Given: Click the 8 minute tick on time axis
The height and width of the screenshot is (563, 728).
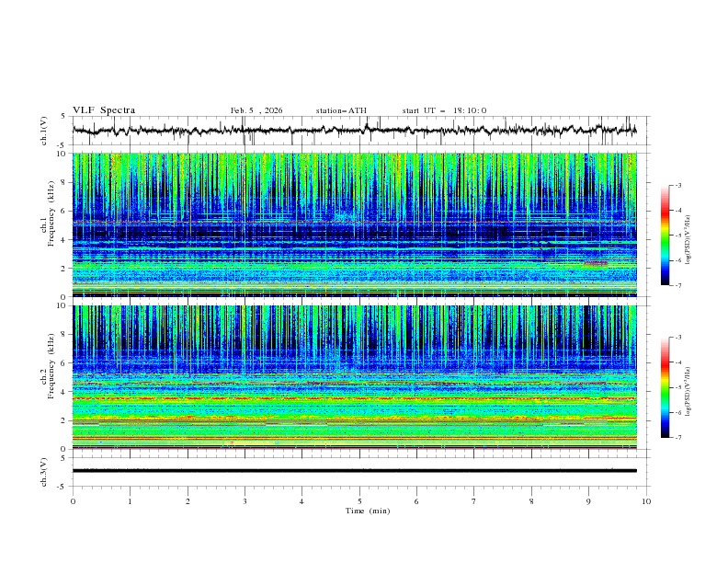Looking at the screenshot, I should [531, 500].
